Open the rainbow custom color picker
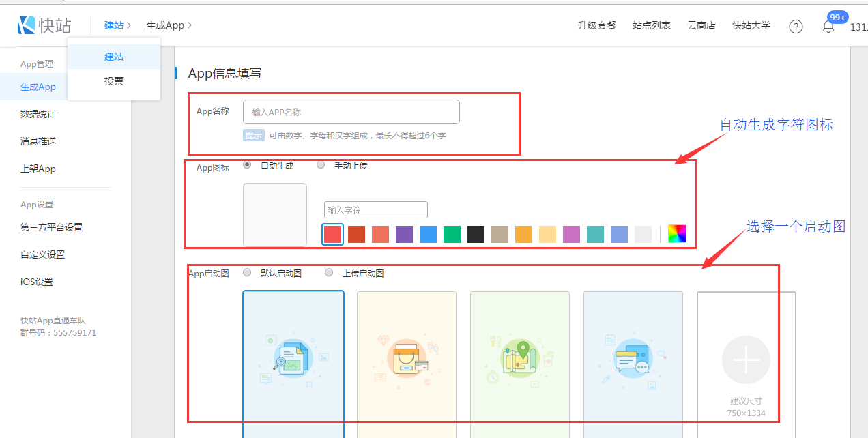The image size is (868, 438). (x=677, y=234)
